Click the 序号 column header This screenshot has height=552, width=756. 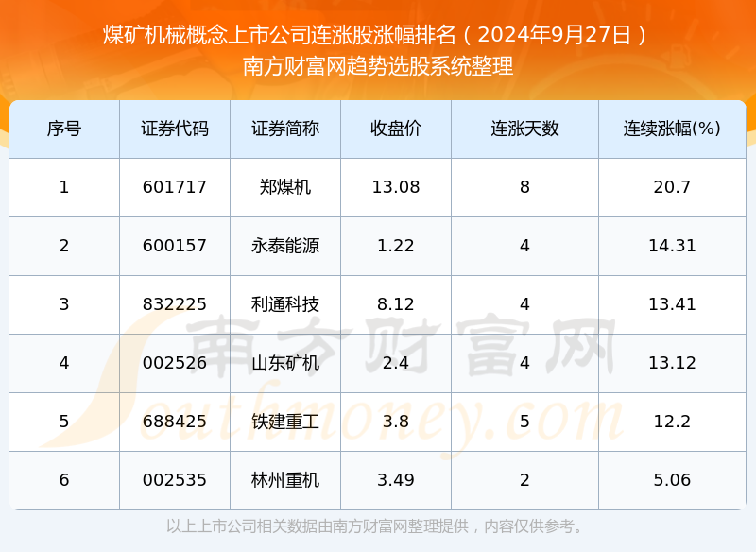64,129
